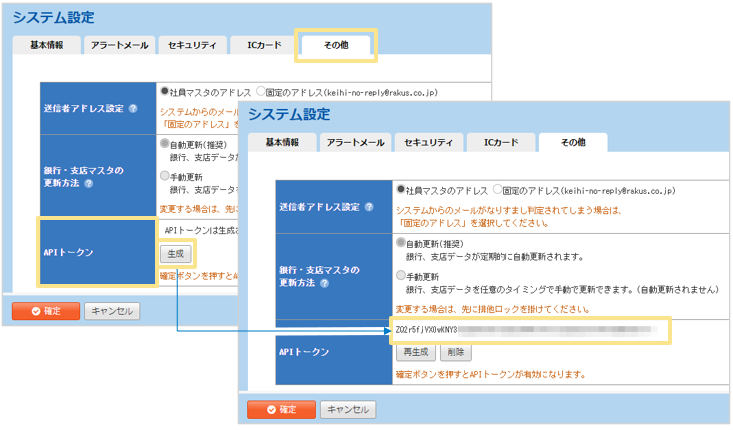Go to ICカード tab in front window

[x=501, y=142]
